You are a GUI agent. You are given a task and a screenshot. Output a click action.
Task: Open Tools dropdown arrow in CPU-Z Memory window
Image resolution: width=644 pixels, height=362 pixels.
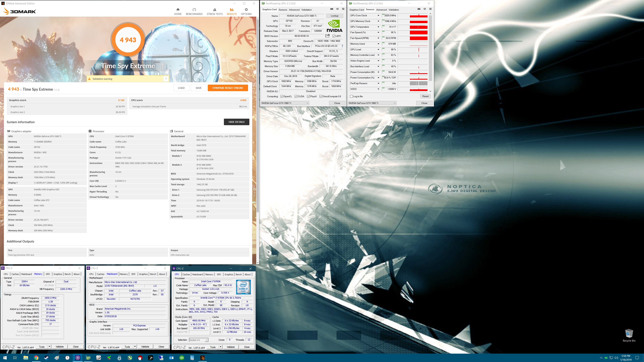pyautogui.click(x=49, y=347)
